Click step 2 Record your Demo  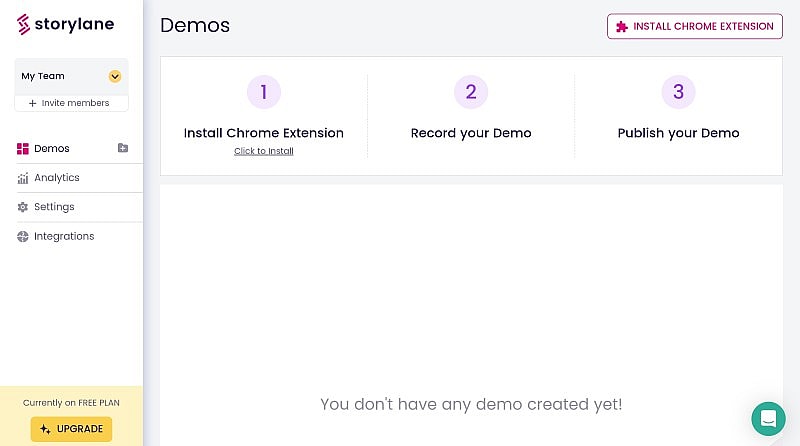click(471, 133)
